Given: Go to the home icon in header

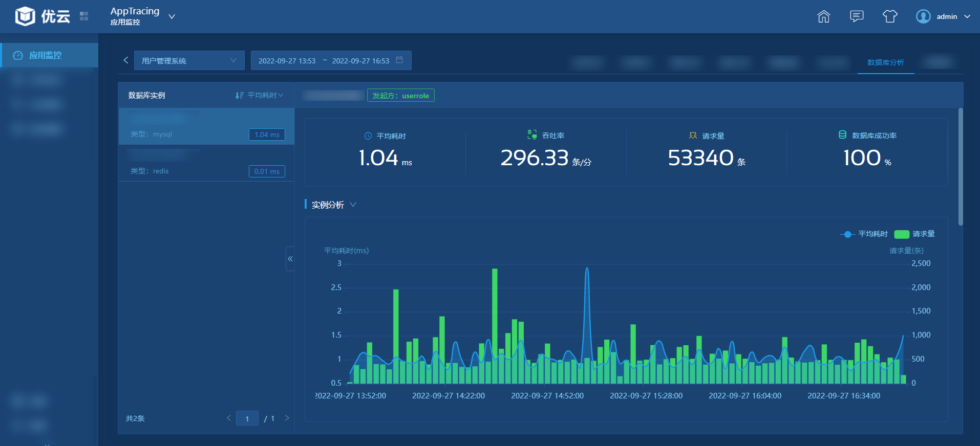Looking at the screenshot, I should click(x=823, y=16).
